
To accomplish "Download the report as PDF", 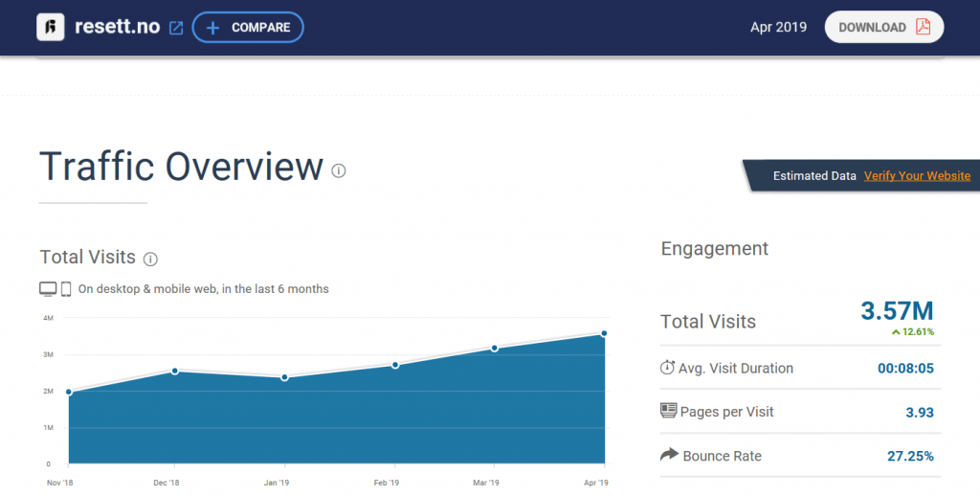I will pos(884,27).
